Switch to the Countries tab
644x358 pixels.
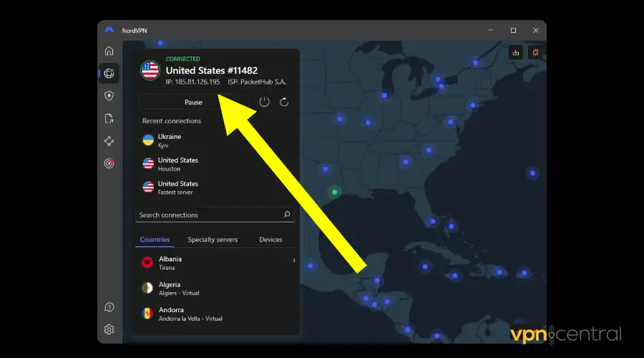(155, 239)
